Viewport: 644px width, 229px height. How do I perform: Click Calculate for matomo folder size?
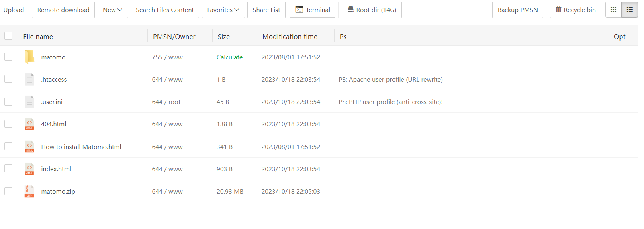pyautogui.click(x=229, y=57)
